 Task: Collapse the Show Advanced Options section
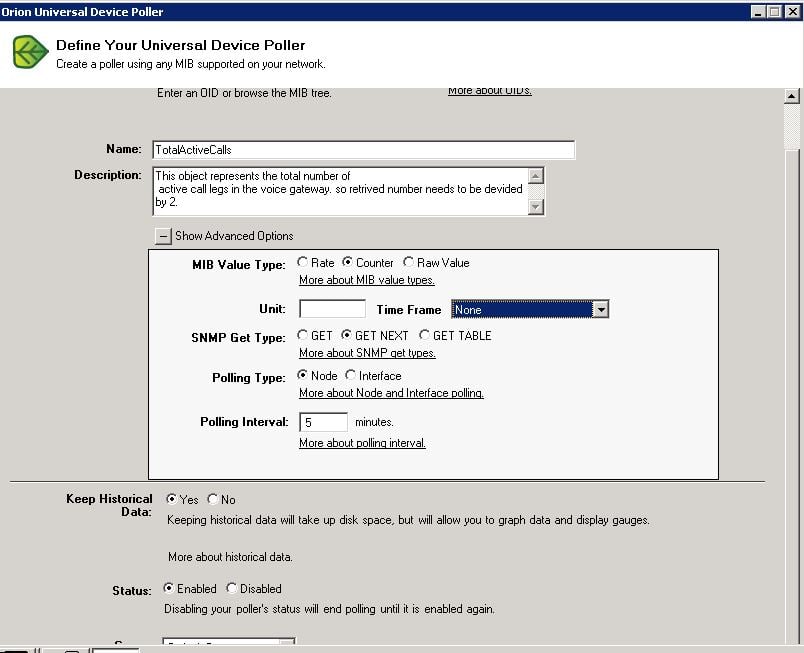click(x=163, y=236)
